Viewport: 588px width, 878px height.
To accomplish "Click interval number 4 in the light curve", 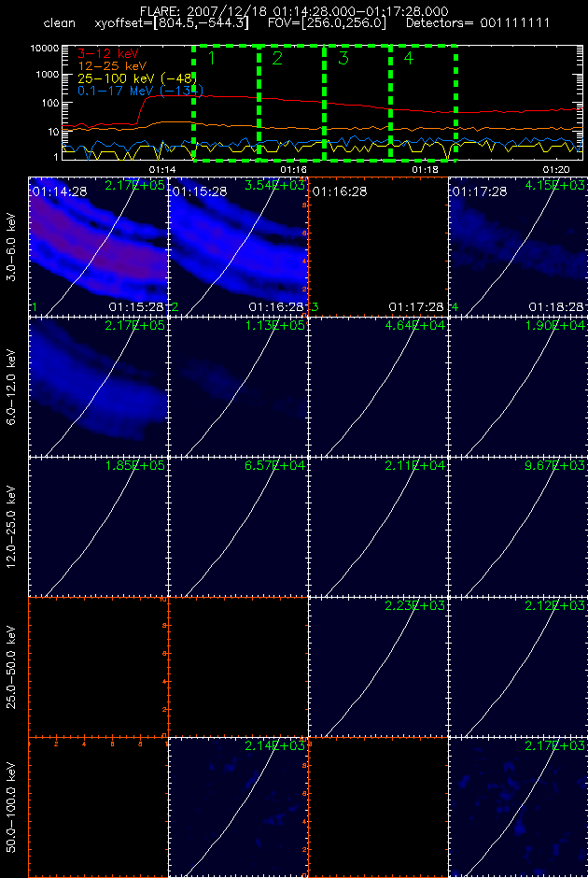I will pyautogui.click(x=409, y=58).
